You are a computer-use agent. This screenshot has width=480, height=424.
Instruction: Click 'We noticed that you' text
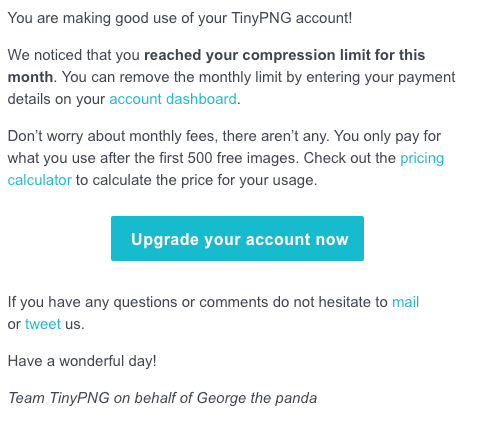[73, 55]
